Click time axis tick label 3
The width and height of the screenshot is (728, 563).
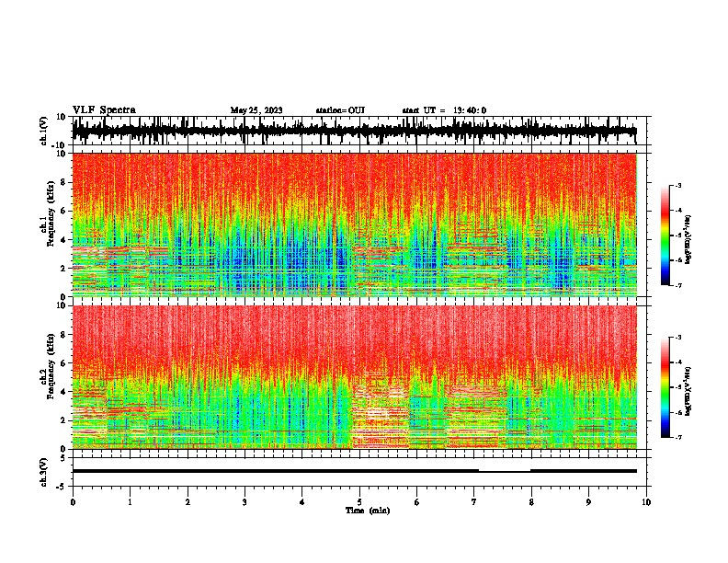(x=245, y=501)
